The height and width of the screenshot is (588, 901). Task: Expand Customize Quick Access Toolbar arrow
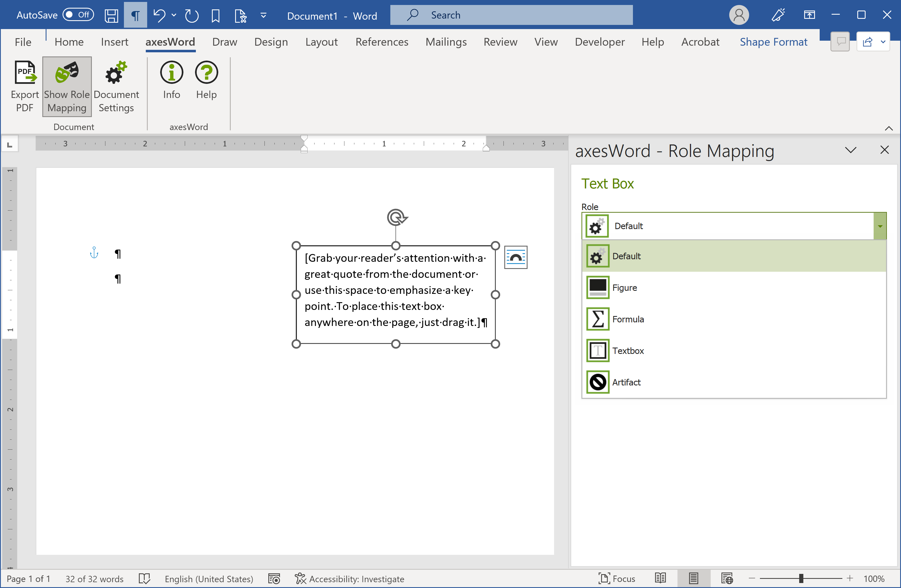(x=263, y=15)
